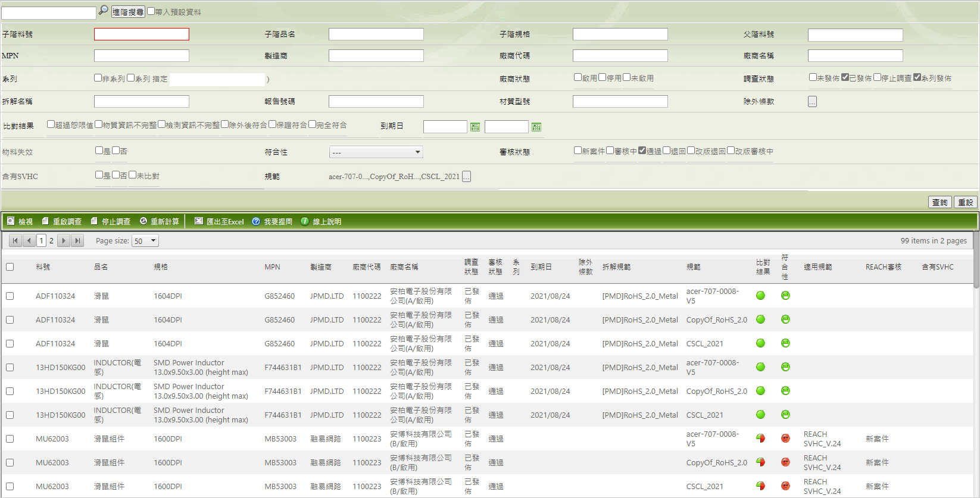Click 線上說明 in the toolbar
980x498 pixels.
point(320,221)
